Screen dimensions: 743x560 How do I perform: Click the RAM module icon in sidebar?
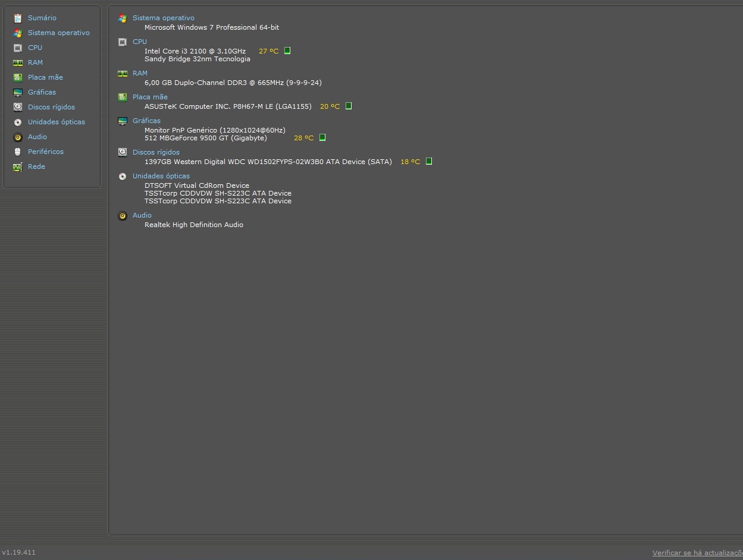pos(18,62)
